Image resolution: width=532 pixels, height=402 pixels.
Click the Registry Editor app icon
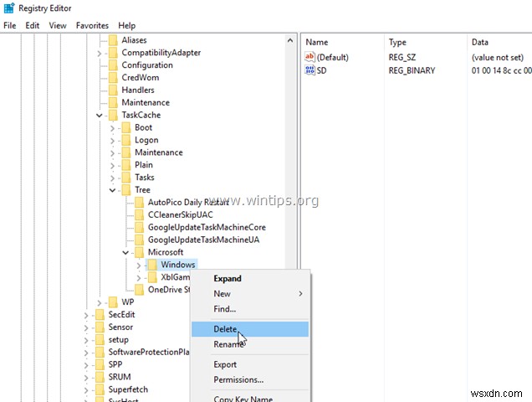point(9,8)
